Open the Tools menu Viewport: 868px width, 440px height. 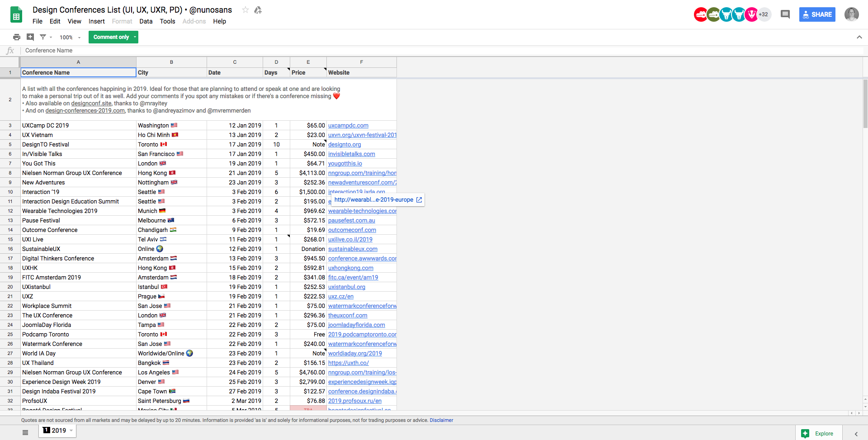(167, 21)
